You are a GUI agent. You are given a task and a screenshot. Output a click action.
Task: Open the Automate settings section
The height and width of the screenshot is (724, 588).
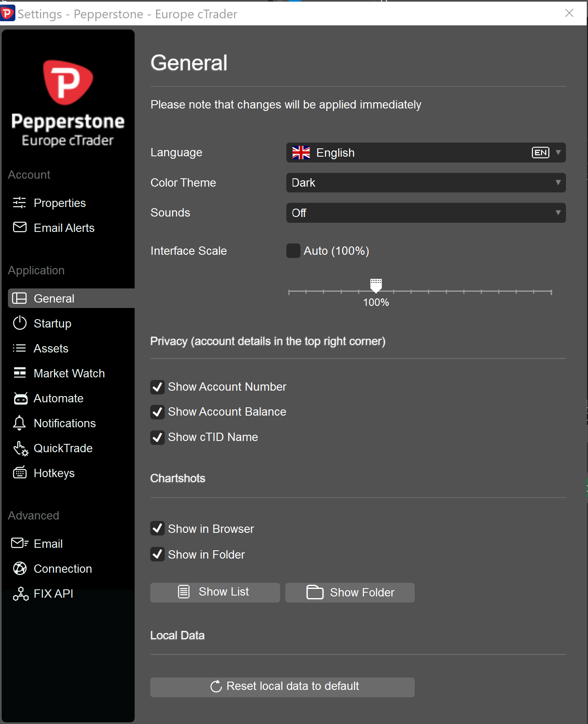point(58,398)
